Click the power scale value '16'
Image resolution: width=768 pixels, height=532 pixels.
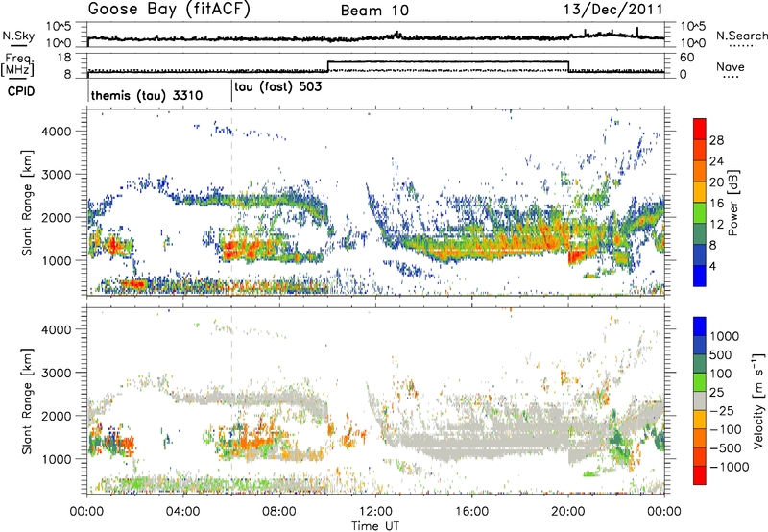click(716, 204)
